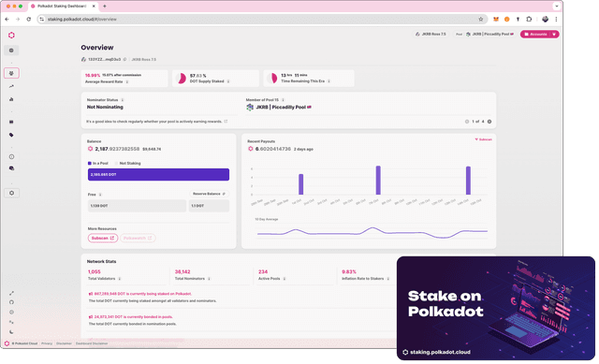The image size is (599, 364).
Task: Expand the Reserve Balance setting
Action: pyautogui.click(x=209, y=194)
